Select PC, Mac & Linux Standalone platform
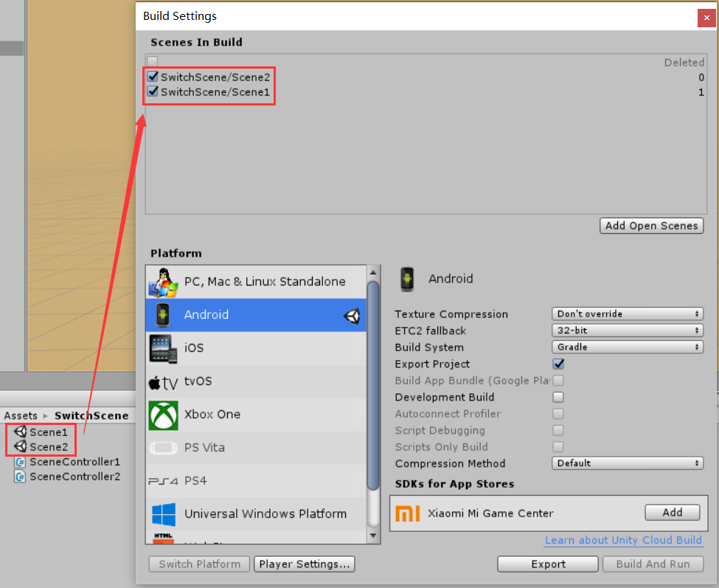This screenshot has height=588, width=719. pos(256,282)
